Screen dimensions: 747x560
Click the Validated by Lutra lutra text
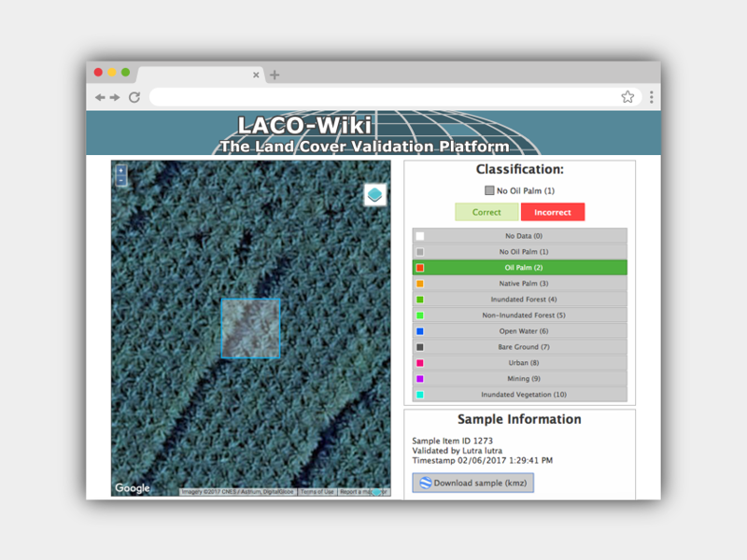click(x=458, y=451)
